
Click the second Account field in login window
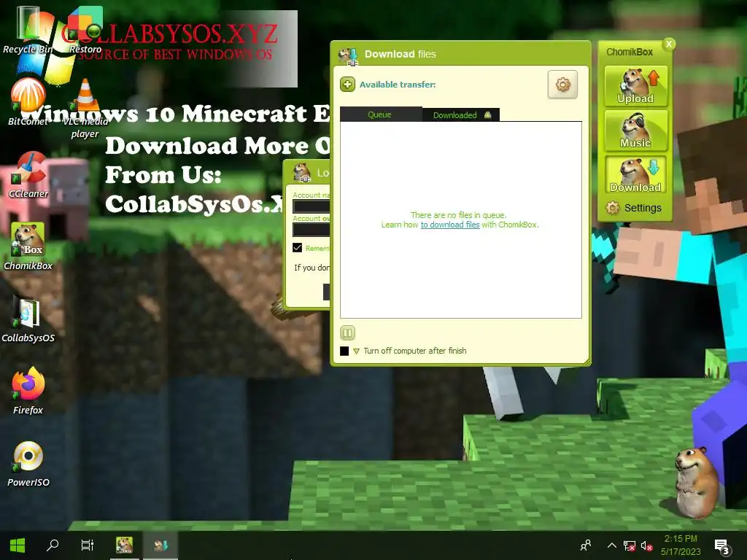(311, 230)
